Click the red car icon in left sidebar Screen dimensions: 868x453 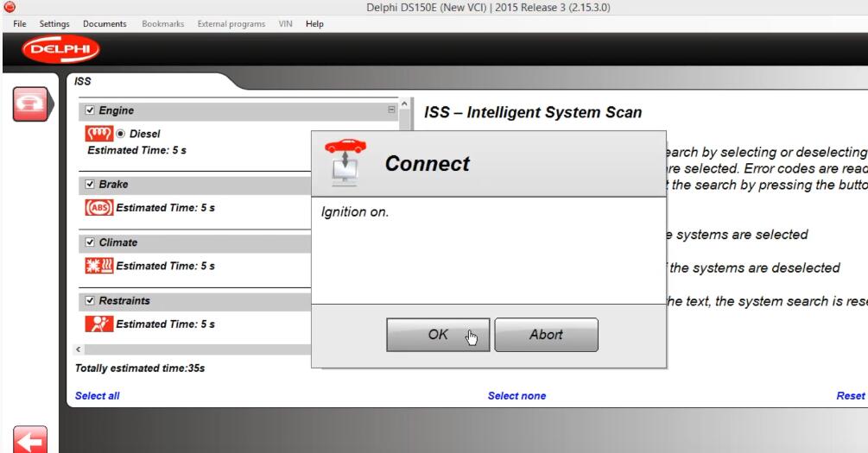tap(28, 104)
